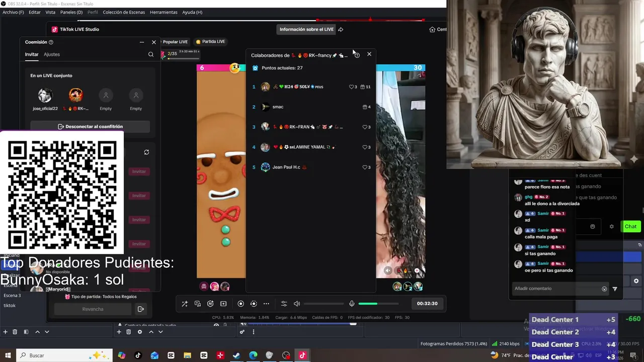Screen dimensions: 644x362
Task: Open the audio mixer sliders icon
Action: click(x=284, y=304)
